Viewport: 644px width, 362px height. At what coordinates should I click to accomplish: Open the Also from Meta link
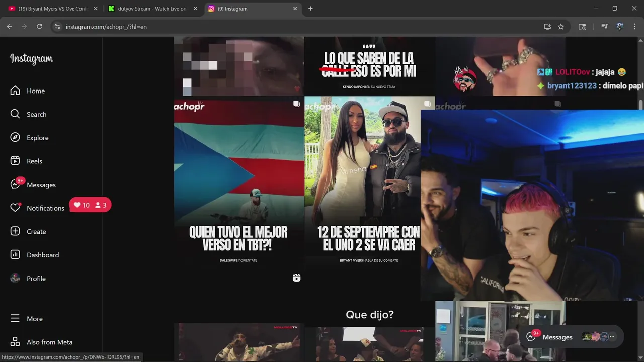pyautogui.click(x=50, y=342)
